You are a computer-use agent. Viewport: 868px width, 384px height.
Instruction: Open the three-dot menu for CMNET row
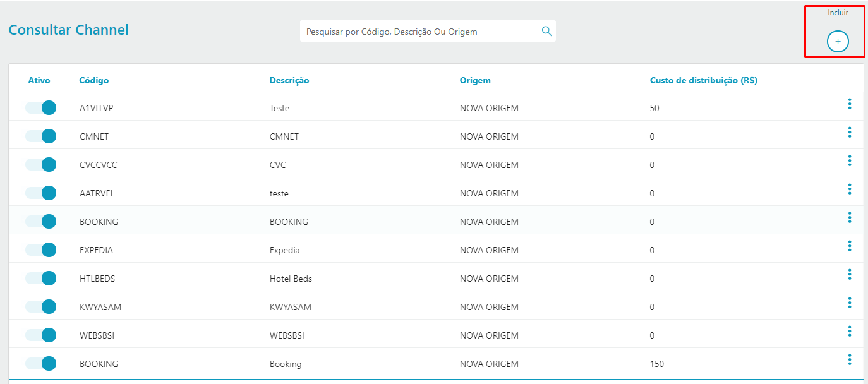pos(850,132)
